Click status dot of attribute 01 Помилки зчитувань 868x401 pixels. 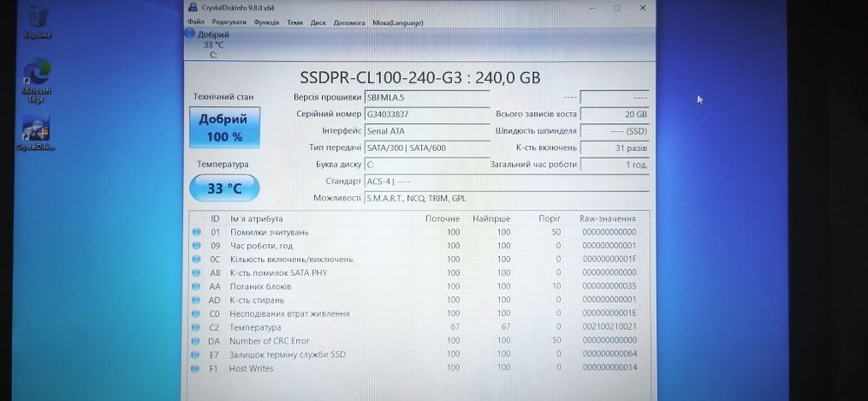[196, 232]
